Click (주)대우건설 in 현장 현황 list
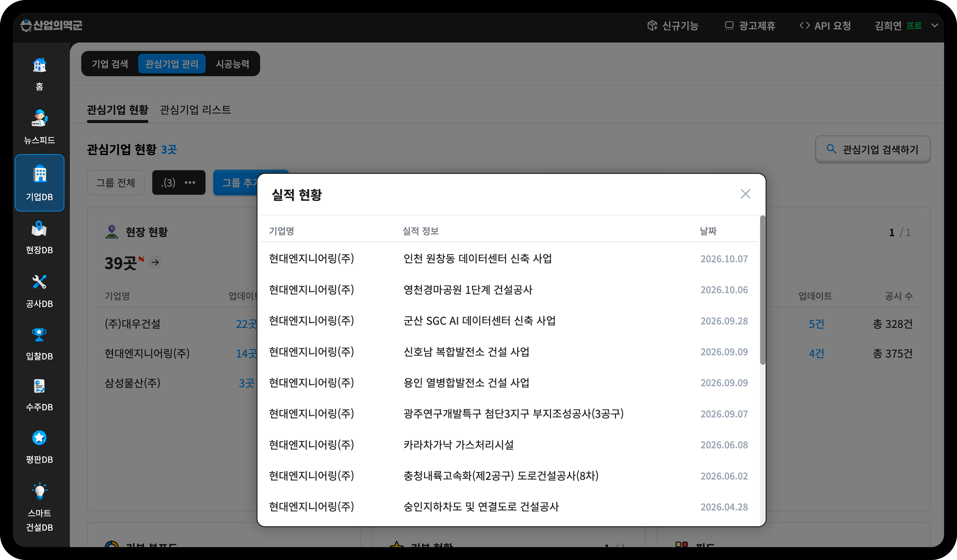 (x=132, y=324)
